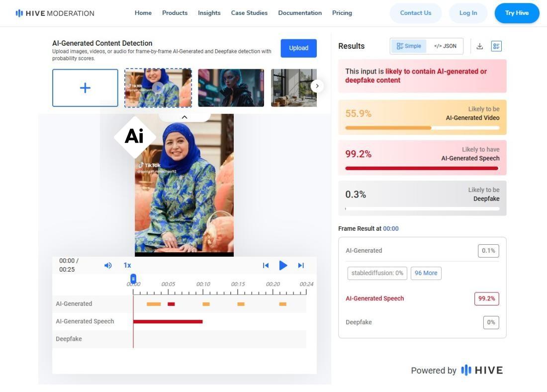Skip to the previous frame
547x392 pixels.
pos(266,265)
